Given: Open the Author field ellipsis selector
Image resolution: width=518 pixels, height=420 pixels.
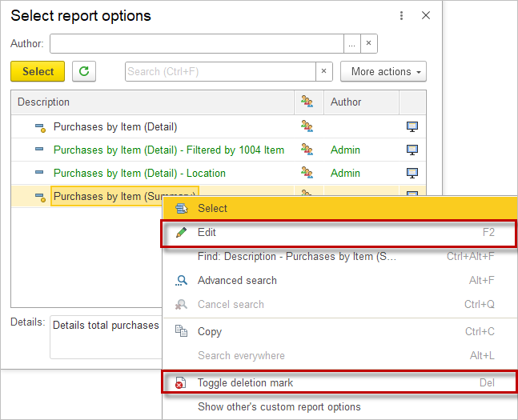Looking at the screenshot, I should click(x=351, y=43).
